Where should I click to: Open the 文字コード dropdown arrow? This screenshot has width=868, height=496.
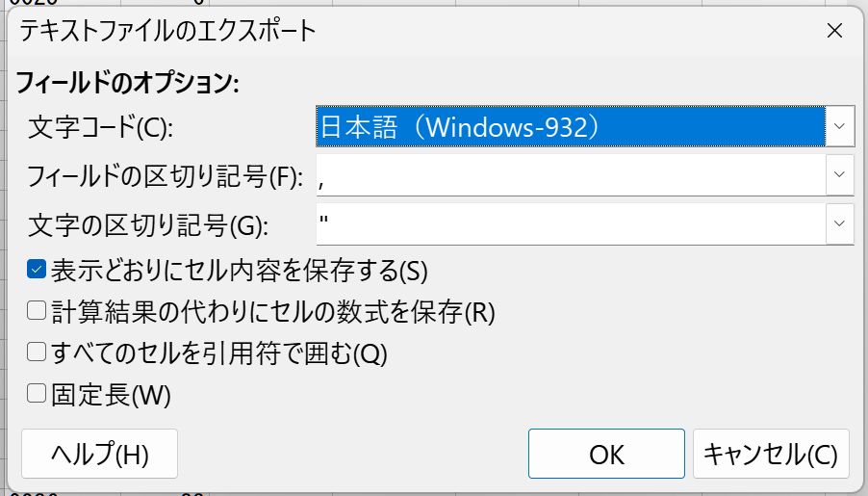(x=840, y=126)
